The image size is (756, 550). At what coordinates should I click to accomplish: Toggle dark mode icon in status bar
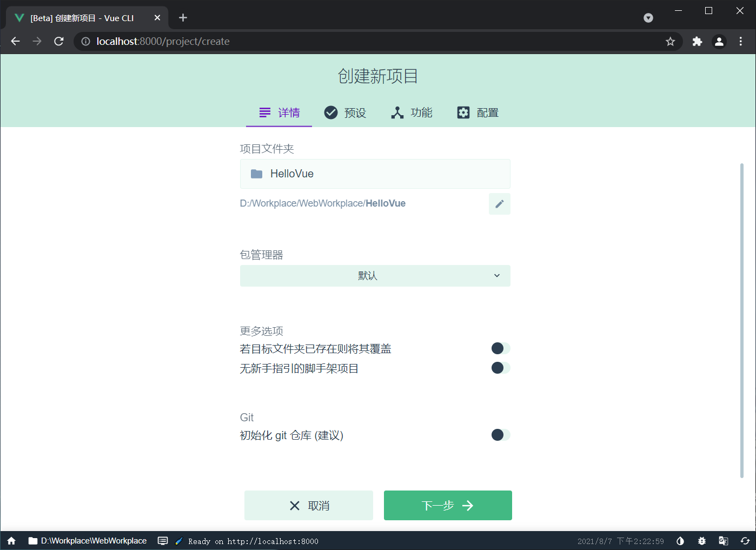(680, 541)
